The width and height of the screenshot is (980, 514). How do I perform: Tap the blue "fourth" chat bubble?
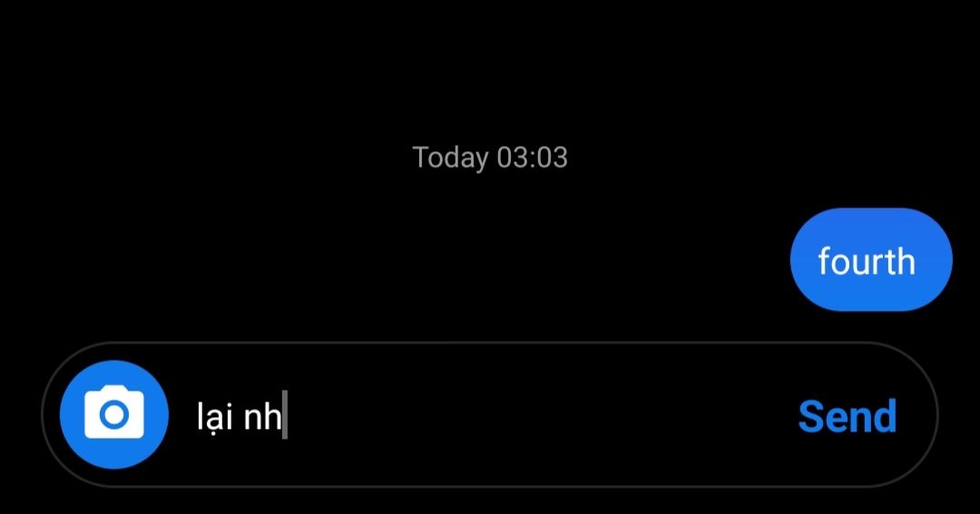tap(870, 260)
